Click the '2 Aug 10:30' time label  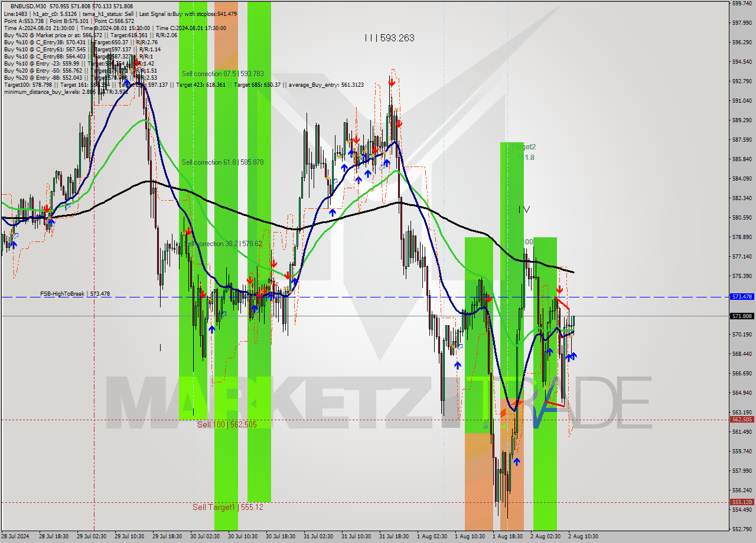coord(583,537)
